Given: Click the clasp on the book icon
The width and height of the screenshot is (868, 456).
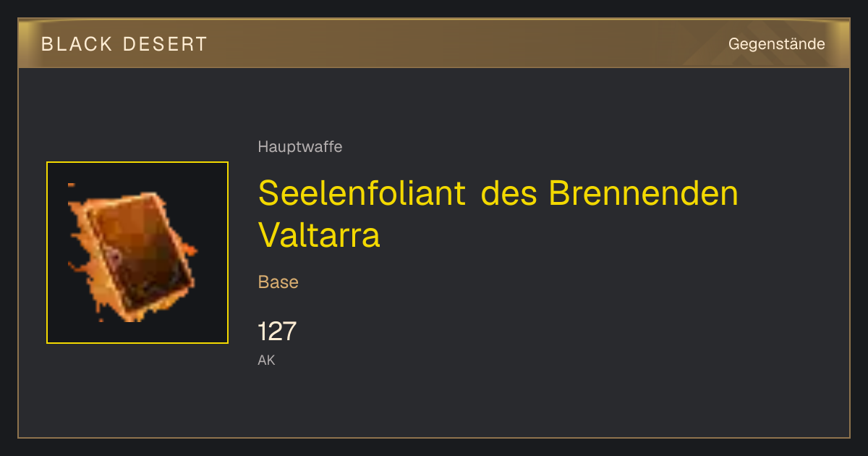Looking at the screenshot, I should pyautogui.click(x=114, y=256).
